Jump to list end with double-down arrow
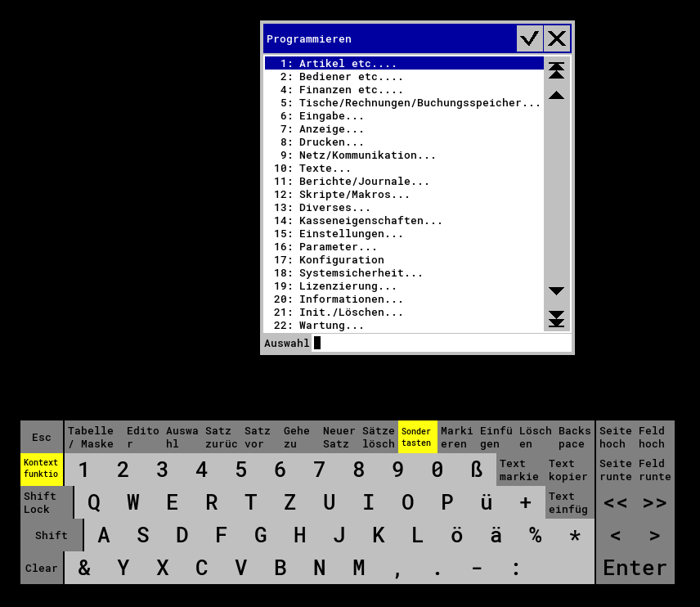This screenshot has width=700, height=607. point(556,318)
